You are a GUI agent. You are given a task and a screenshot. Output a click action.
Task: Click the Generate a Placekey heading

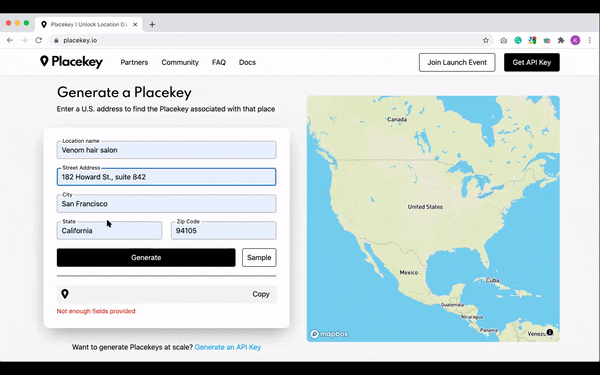[x=124, y=92]
